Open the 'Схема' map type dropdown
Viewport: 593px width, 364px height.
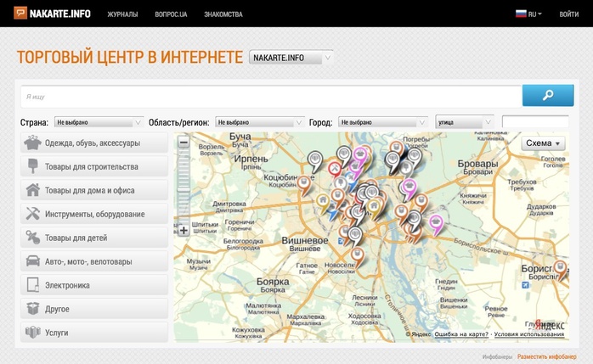pos(543,143)
